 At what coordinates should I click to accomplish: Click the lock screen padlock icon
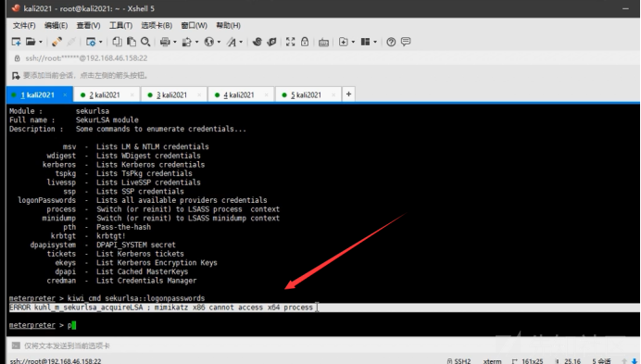click(305, 42)
